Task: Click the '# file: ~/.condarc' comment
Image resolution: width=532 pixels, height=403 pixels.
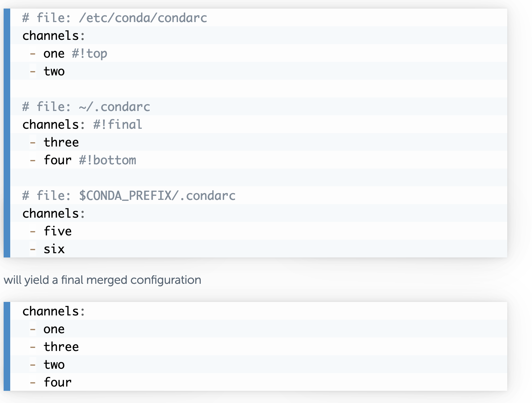Action: (86, 107)
